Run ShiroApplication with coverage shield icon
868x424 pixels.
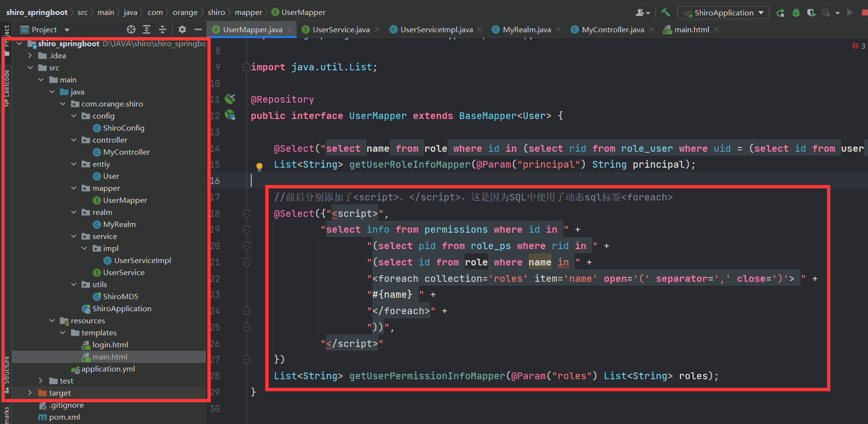[x=812, y=13]
